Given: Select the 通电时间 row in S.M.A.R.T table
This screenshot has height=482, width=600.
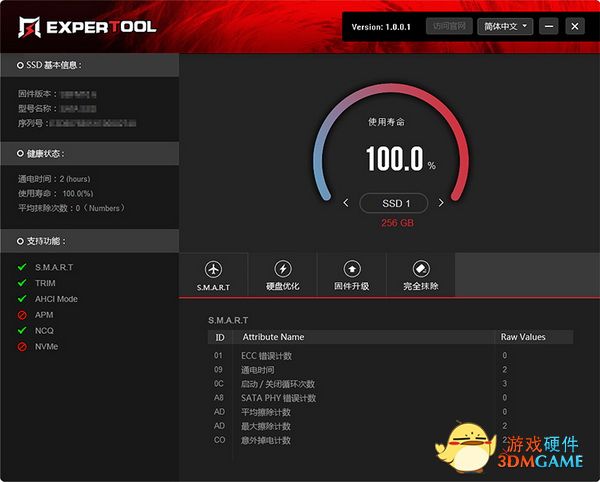Looking at the screenshot, I should click(390, 370).
